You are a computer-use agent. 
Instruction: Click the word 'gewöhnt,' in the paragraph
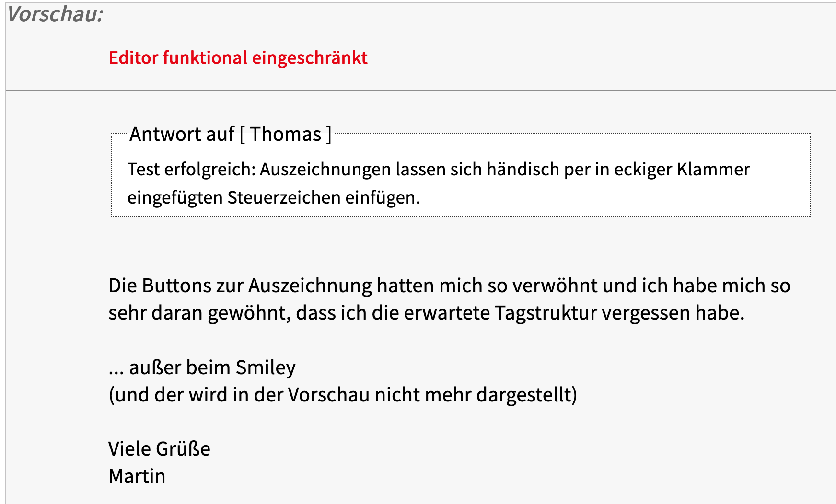[x=249, y=313]
